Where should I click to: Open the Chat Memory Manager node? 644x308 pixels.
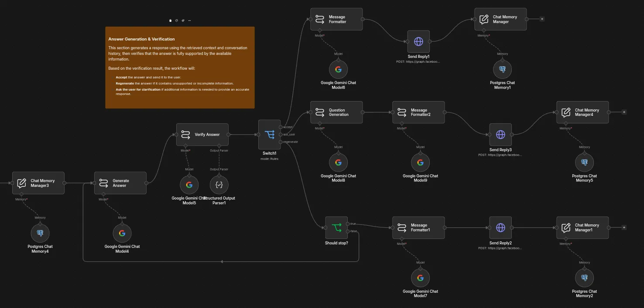[500, 19]
